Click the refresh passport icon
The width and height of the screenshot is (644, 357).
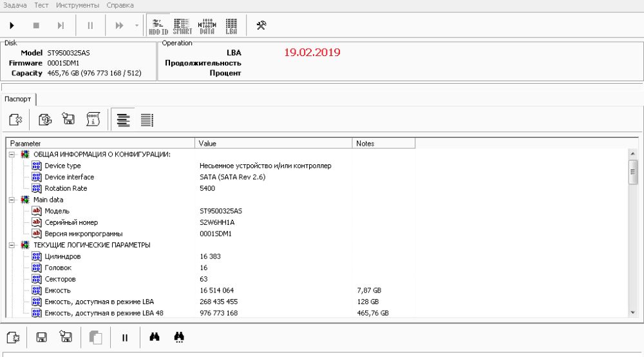(x=45, y=120)
